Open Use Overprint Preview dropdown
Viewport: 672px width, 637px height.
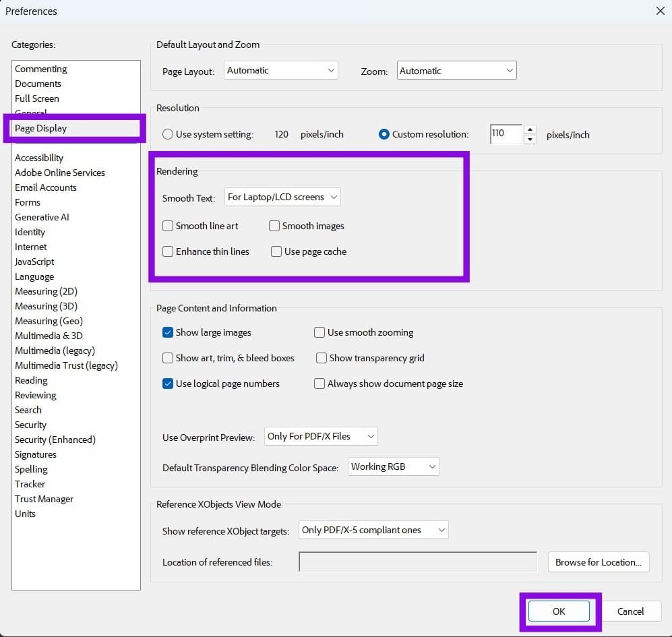321,436
